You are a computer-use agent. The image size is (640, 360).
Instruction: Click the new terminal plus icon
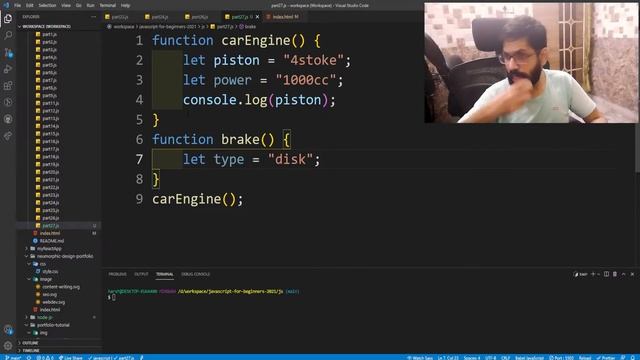(593, 274)
